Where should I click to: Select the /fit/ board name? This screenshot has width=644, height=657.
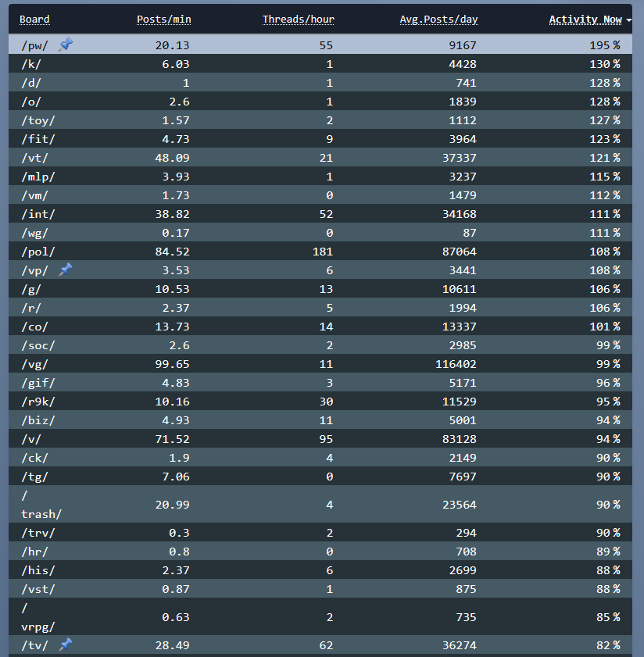pyautogui.click(x=38, y=139)
